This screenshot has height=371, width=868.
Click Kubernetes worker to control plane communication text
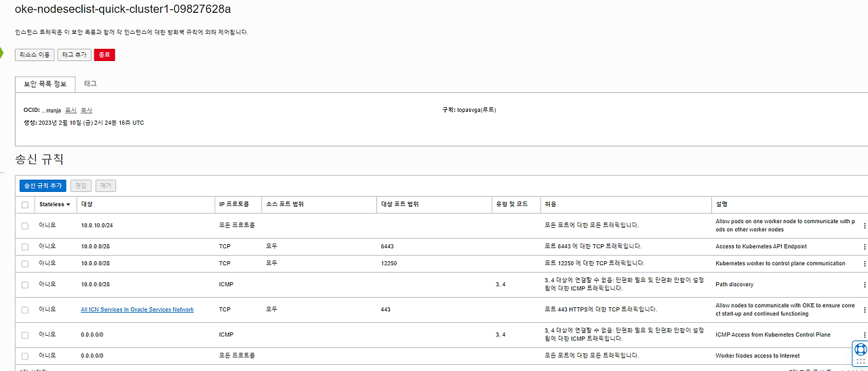click(781, 264)
